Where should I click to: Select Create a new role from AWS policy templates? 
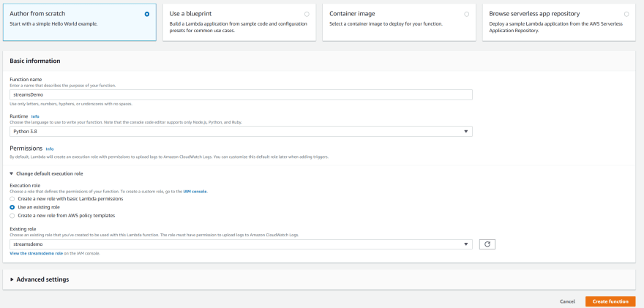[12, 216]
